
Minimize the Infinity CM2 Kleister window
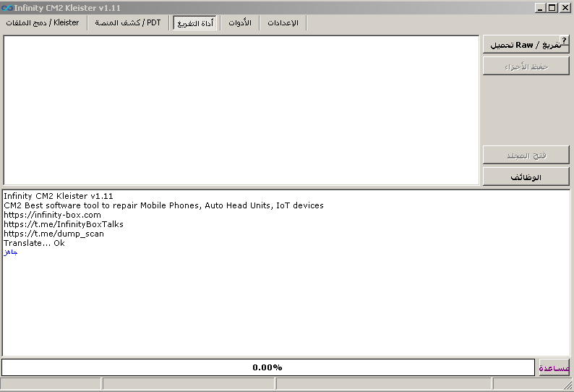coord(541,7)
